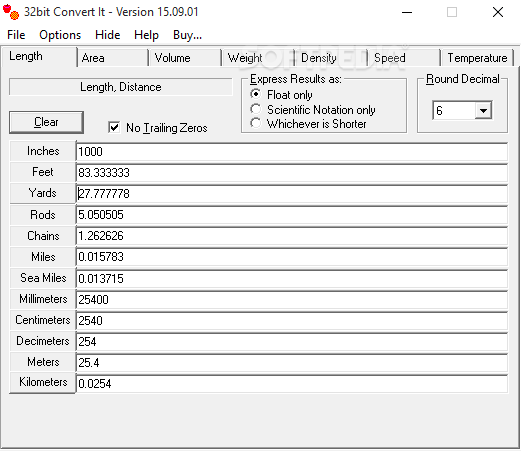Click the Inches unit label button
This screenshot has height=451, width=521.
[x=43, y=151]
